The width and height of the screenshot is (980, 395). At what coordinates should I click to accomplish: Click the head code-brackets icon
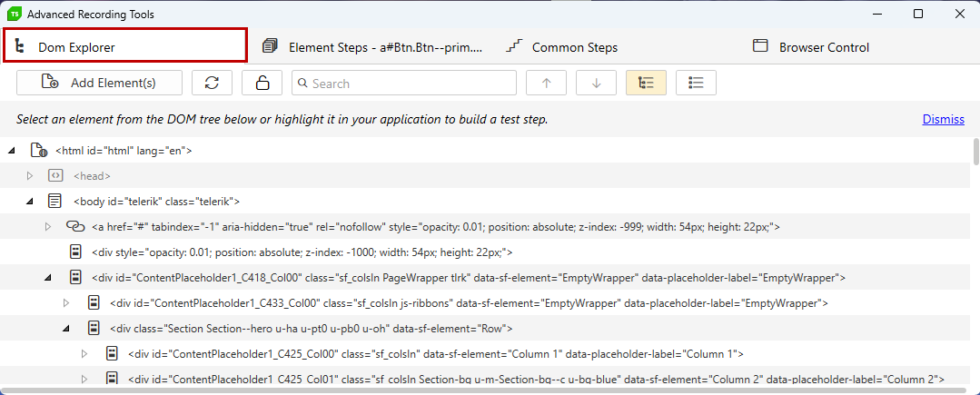[55, 176]
